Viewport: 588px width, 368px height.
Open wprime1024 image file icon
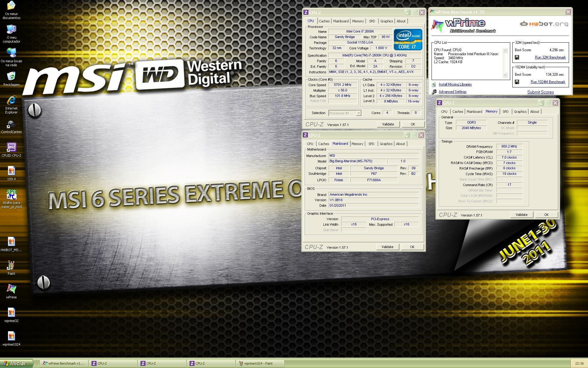[x=11, y=339]
